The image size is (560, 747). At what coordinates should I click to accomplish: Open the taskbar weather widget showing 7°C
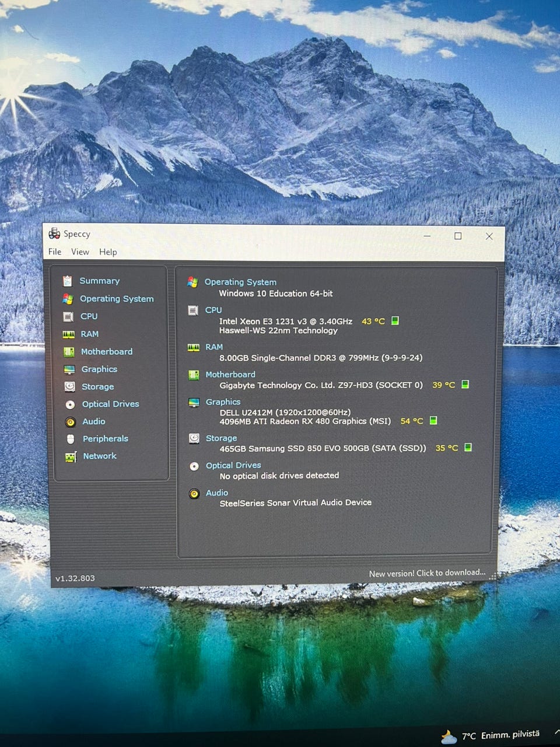tap(490, 735)
